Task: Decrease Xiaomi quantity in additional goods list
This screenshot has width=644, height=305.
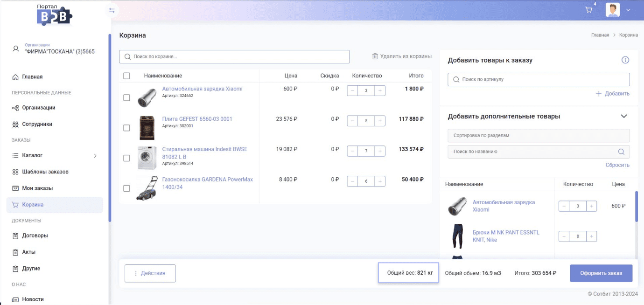Action: pyautogui.click(x=564, y=206)
